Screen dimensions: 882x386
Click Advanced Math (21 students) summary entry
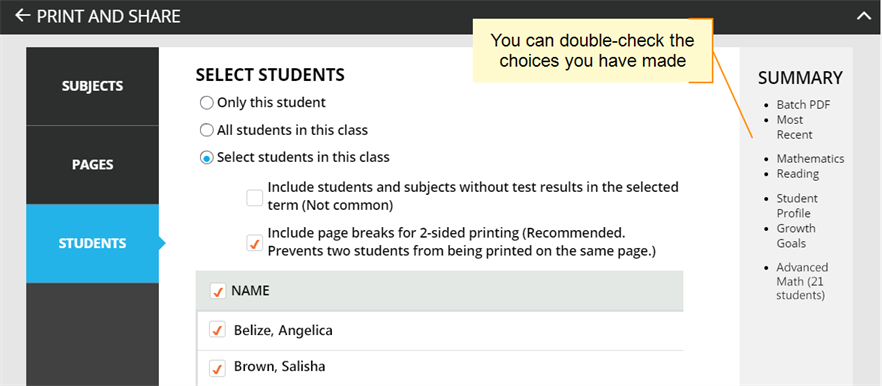(802, 281)
